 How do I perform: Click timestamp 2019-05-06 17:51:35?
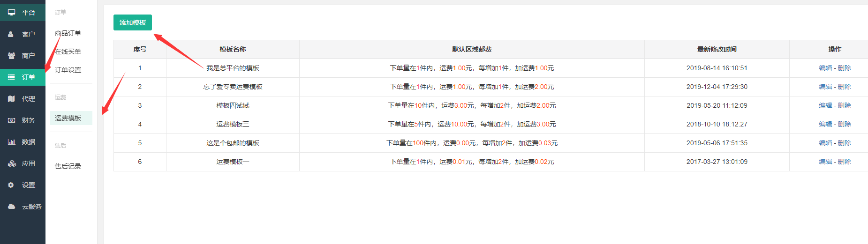click(x=717, y=143)
